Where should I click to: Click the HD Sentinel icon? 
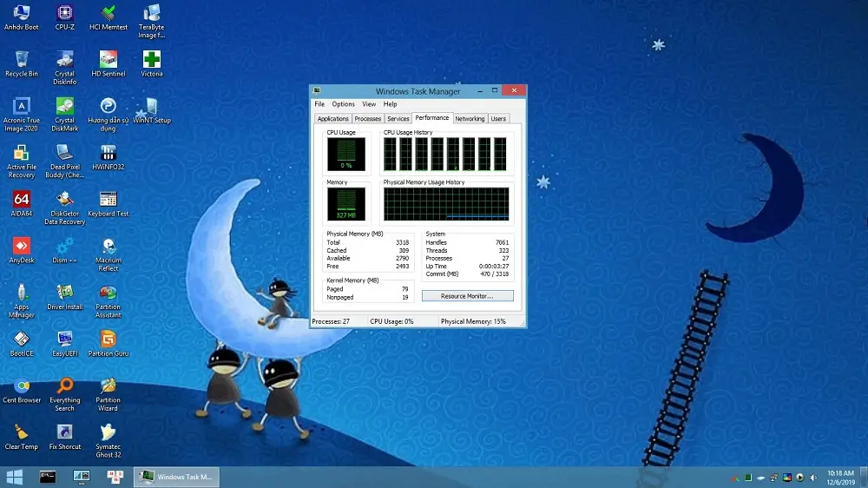(108, 61)
